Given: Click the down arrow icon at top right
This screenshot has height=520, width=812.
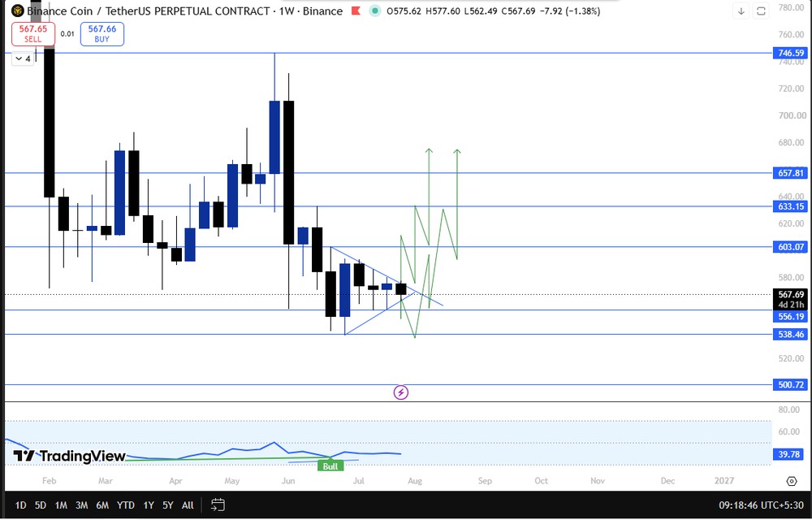Looking at the screenshot, I should (741, 11).
